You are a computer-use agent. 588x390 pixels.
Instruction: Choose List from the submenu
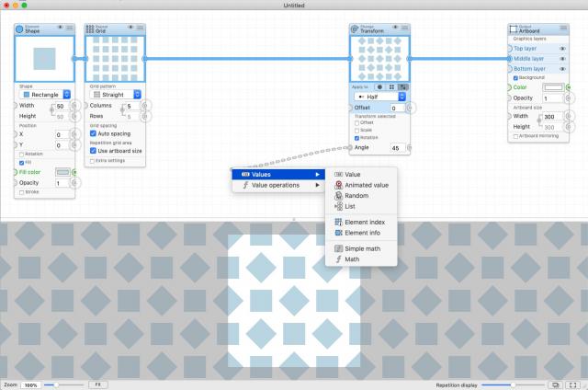click(x=361, y=206)
